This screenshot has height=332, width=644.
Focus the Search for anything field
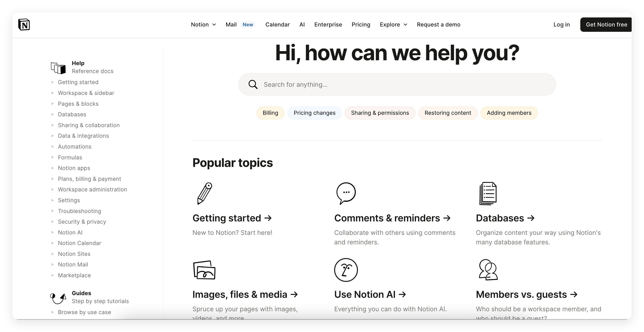pyautogui.click(x=400, y=84)
